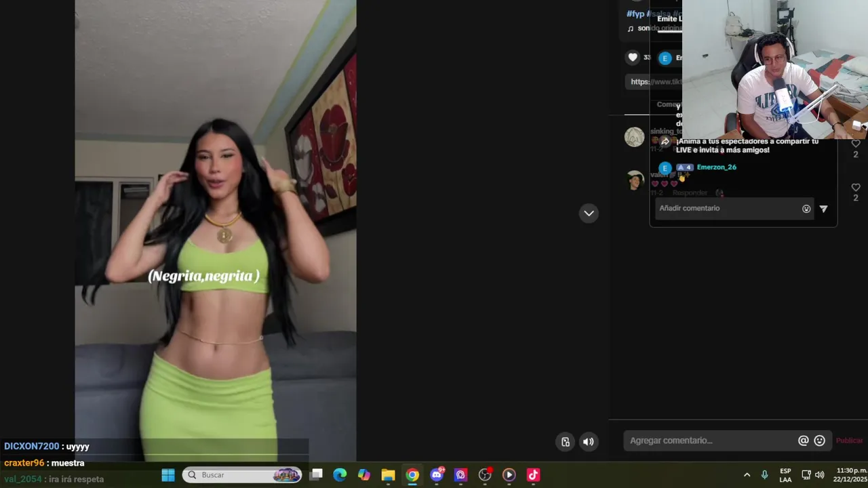Open TikTok Live Studio from taskbar
868x488 pixels.
coord(533,475)
